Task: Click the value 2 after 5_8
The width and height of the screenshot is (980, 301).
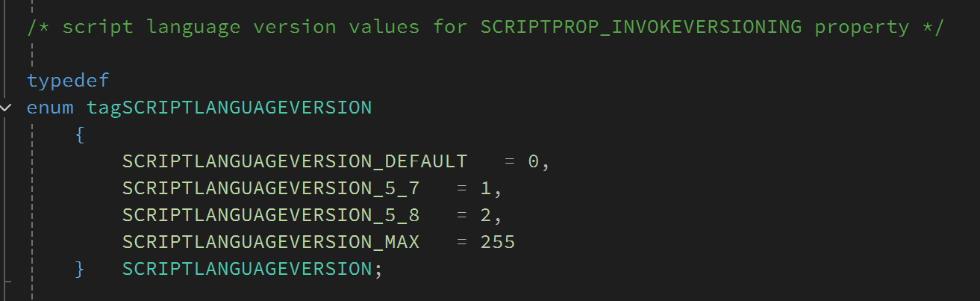Action: point(486,215)
